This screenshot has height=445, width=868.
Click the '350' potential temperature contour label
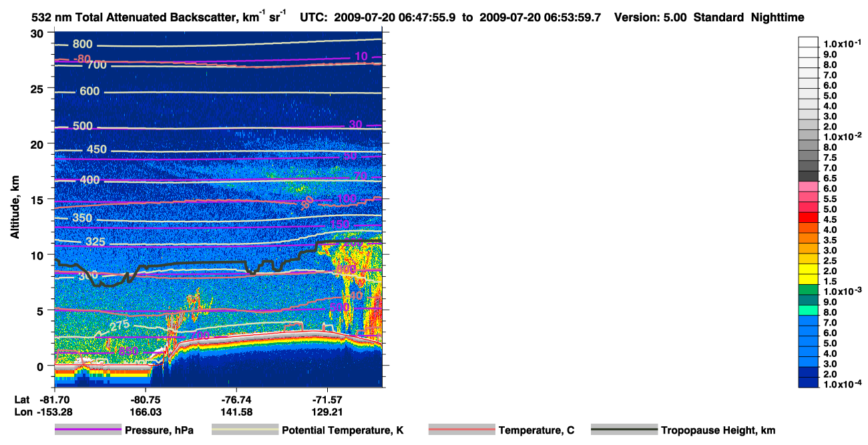[83, 217]
